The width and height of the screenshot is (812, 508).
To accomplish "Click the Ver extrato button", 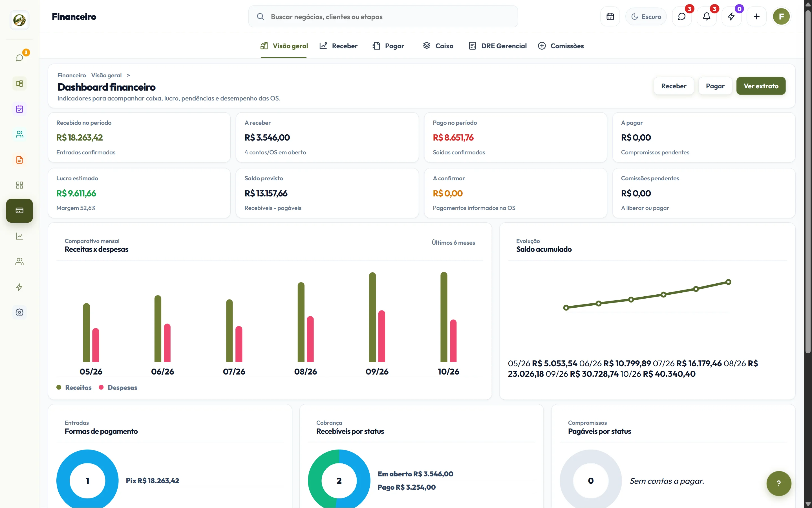I will (761, 86).
